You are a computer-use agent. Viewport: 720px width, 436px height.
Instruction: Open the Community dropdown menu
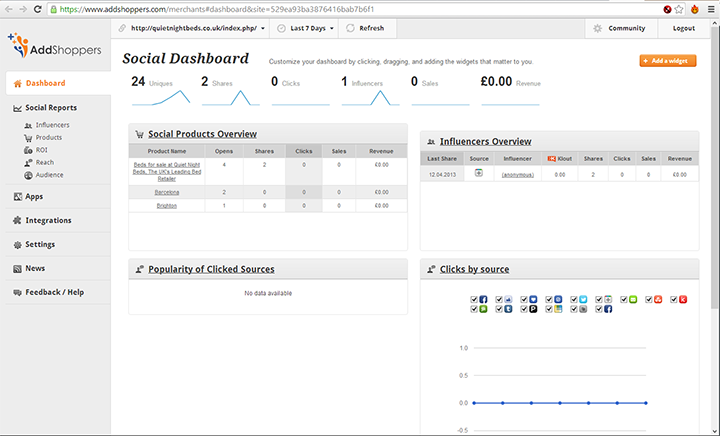point(620,28)
